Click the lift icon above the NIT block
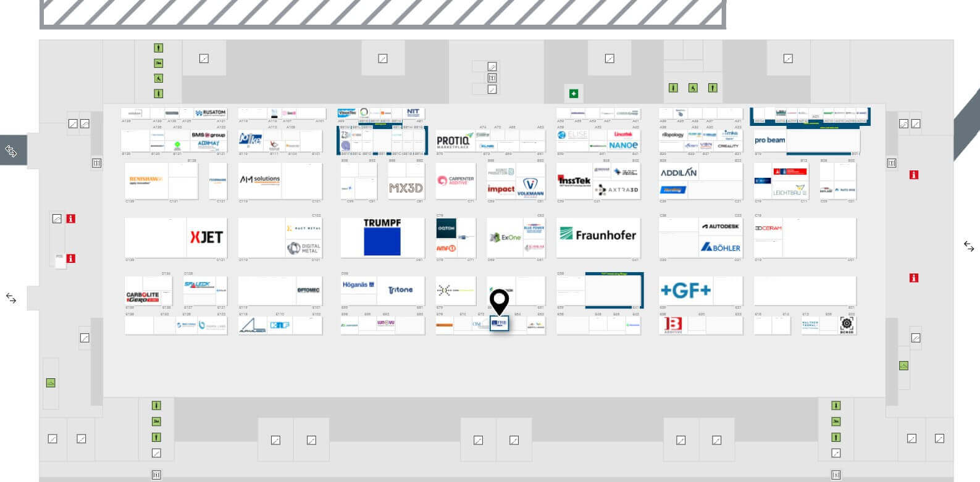The height and width of the screenshot is (482, 980). point(383,59)
